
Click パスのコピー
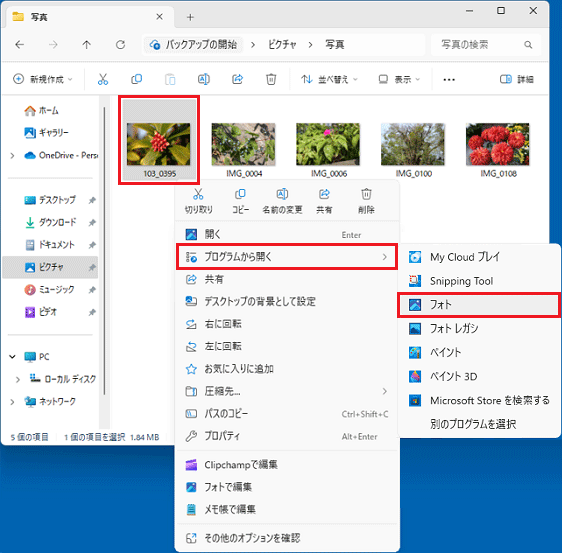pyautogui.click(x=287, y=414)
